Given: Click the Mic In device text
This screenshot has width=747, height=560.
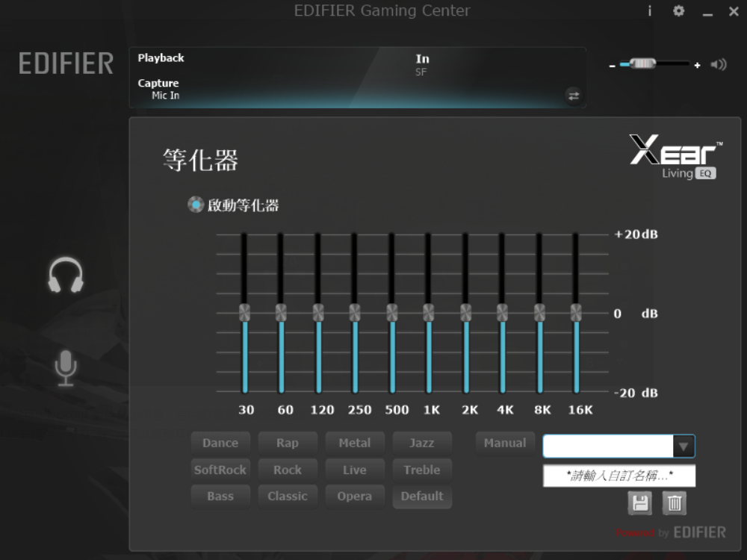Looking at the screenshot, I should (x=166, y=96).
